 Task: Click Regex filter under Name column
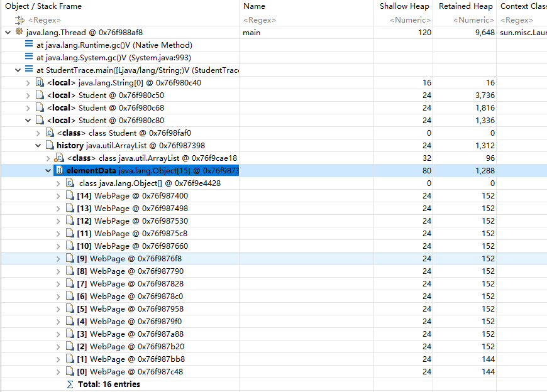point(260,20)
